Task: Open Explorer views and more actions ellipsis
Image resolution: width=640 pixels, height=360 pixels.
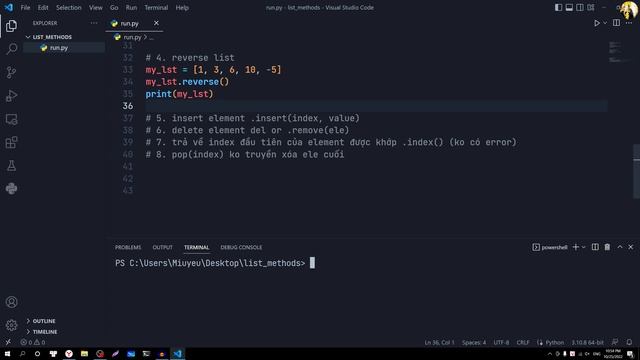Action: pyautogui.click(x=94, y=23)
